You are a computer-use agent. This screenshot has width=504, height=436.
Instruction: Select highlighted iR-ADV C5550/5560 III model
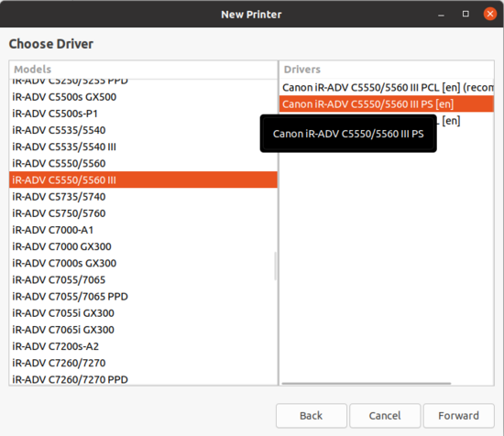[x=143, y=180]
